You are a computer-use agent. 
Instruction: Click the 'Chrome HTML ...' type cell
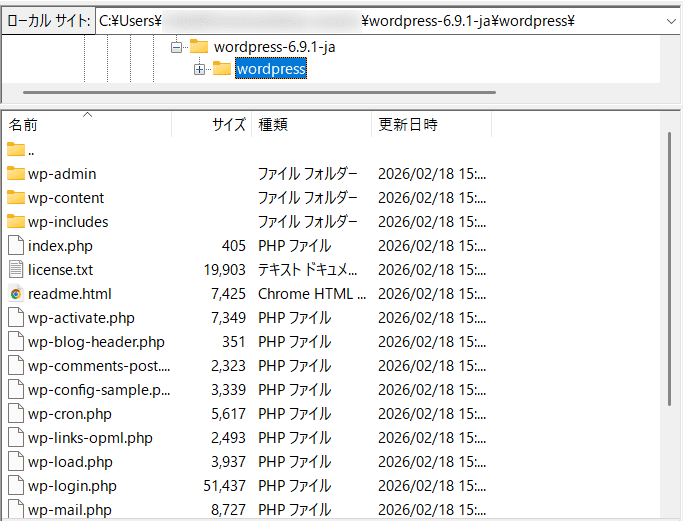312,294
